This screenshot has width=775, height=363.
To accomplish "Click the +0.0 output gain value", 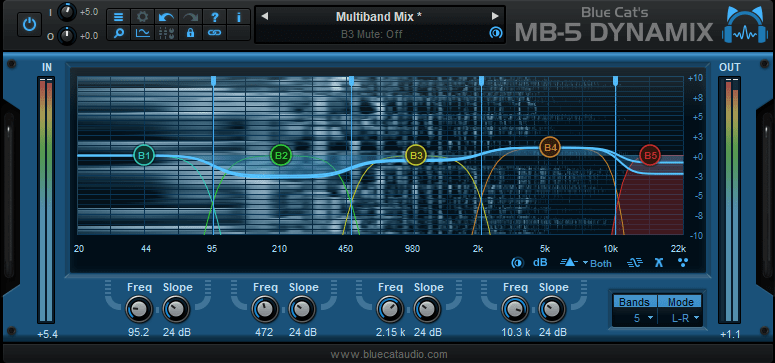I will (x=89, y=36).
